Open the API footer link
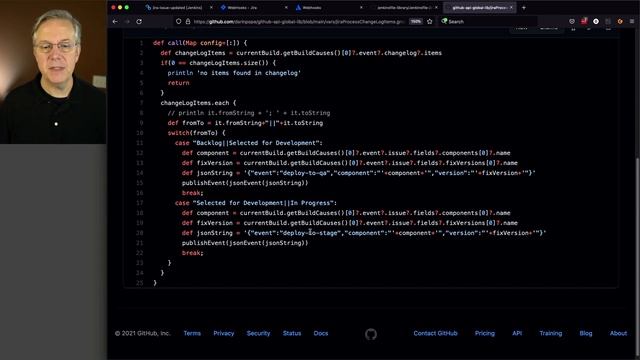Image resolution: width=640 pixels, height=360 pixels. (517, 333)
